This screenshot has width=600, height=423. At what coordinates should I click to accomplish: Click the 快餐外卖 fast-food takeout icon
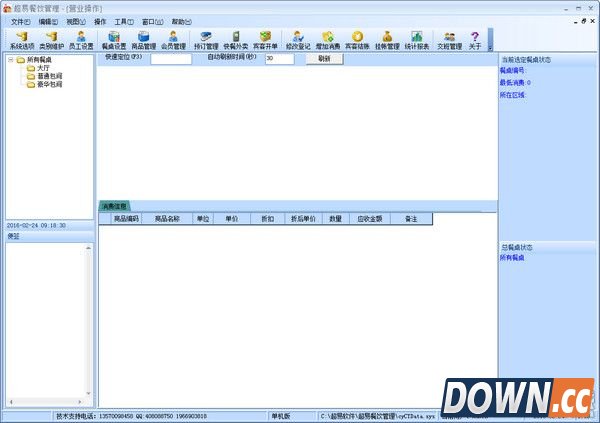click(236, 40)
